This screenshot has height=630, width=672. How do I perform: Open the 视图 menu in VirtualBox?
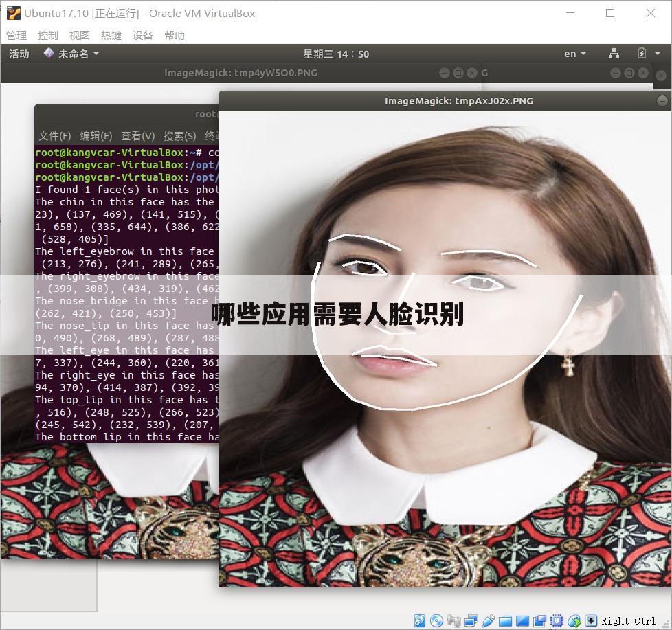click(79, 35)
